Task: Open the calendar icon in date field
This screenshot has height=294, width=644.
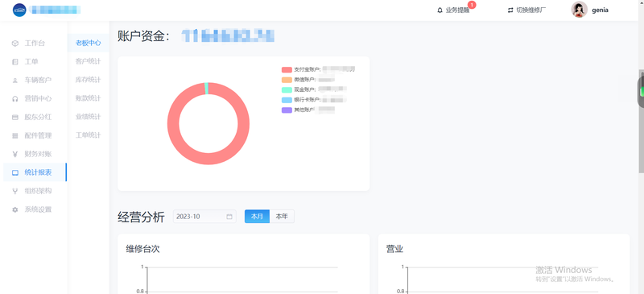Action: (229, 217)
